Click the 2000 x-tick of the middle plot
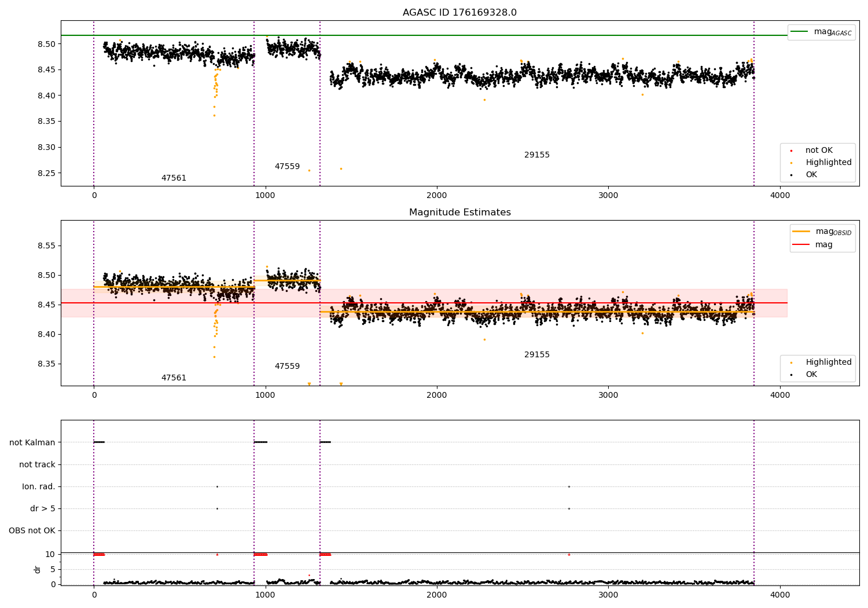This screenshot has width=868, height=608. 437,395
